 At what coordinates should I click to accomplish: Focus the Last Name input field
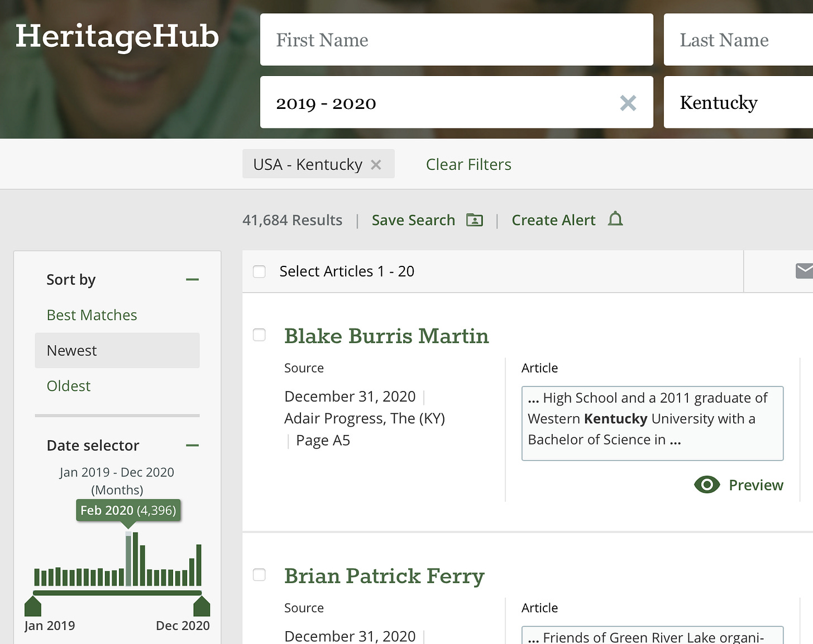pos(738,40)
